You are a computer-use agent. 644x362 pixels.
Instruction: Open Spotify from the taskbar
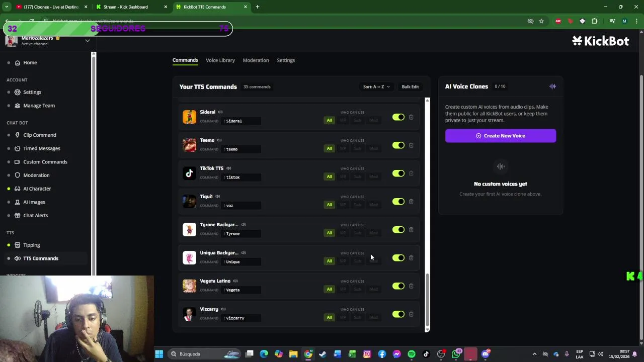pos(412,354)
